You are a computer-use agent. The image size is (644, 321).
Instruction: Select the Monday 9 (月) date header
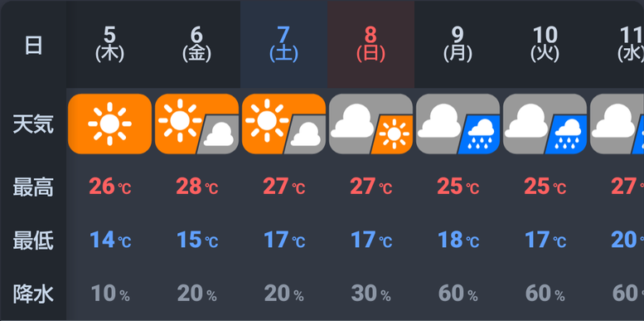pos(458,45)
